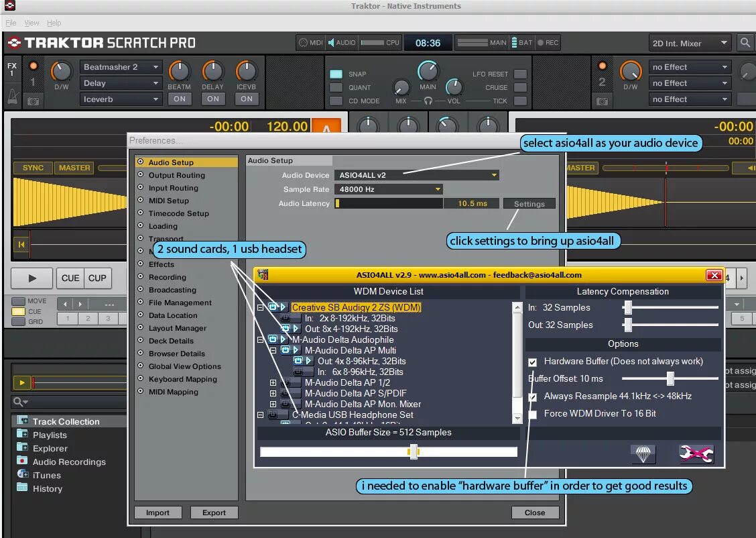Click the CUP button on deck A
This screenshot has width=756, height=538.
[97, 278]
